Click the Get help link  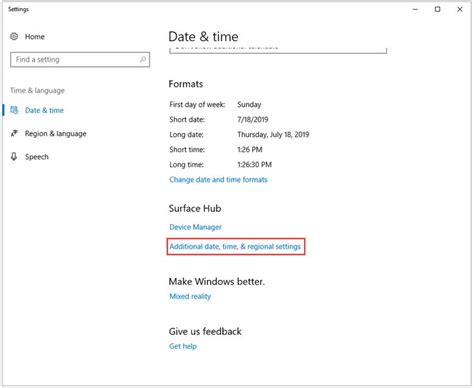pos(183,346)
